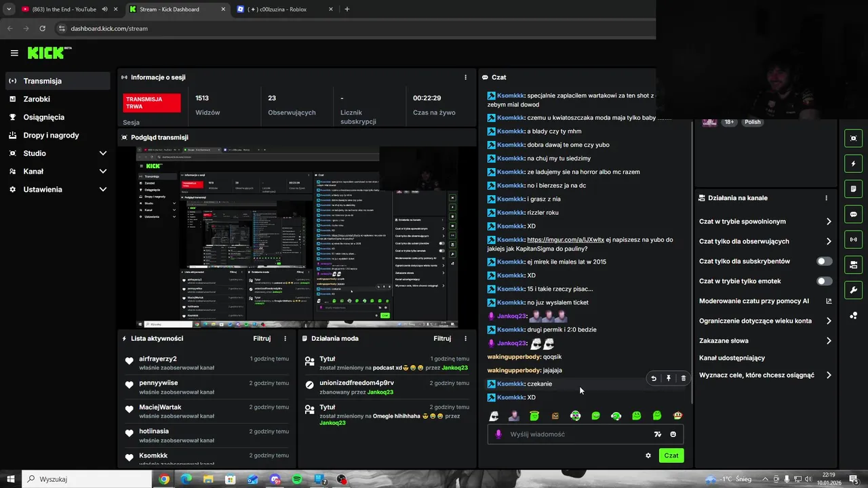Open emoji picker in chat input
The image size is (868, 488).
tap(673, 434)
